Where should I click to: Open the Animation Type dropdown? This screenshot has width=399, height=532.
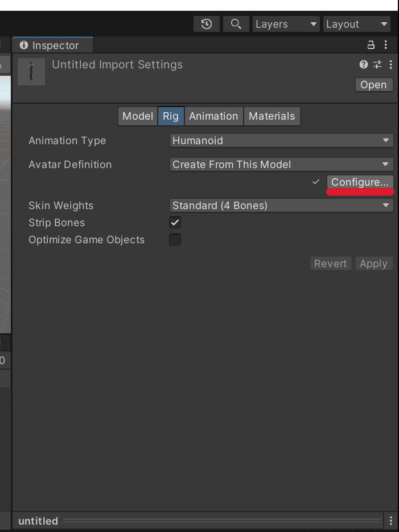[x=282, y=141]
